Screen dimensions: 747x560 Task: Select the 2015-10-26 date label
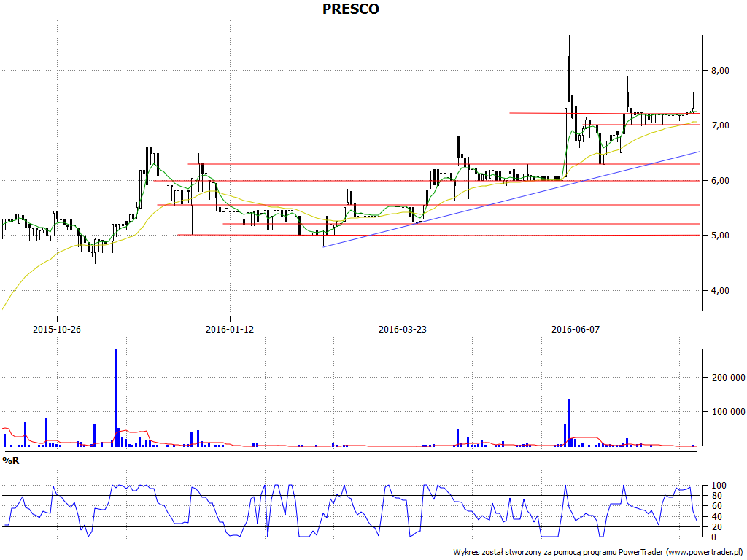pos(57,329)
